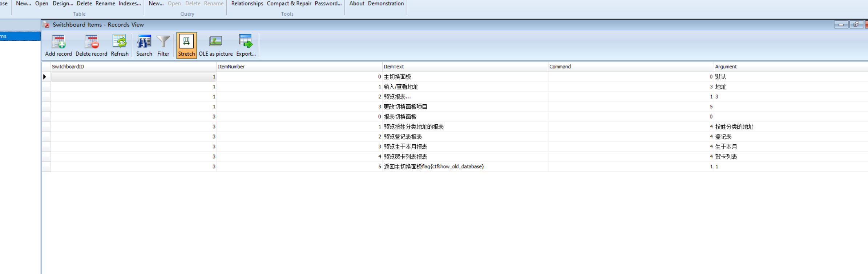
Task: Open table Design...
Action: click(x=63, y=3)
